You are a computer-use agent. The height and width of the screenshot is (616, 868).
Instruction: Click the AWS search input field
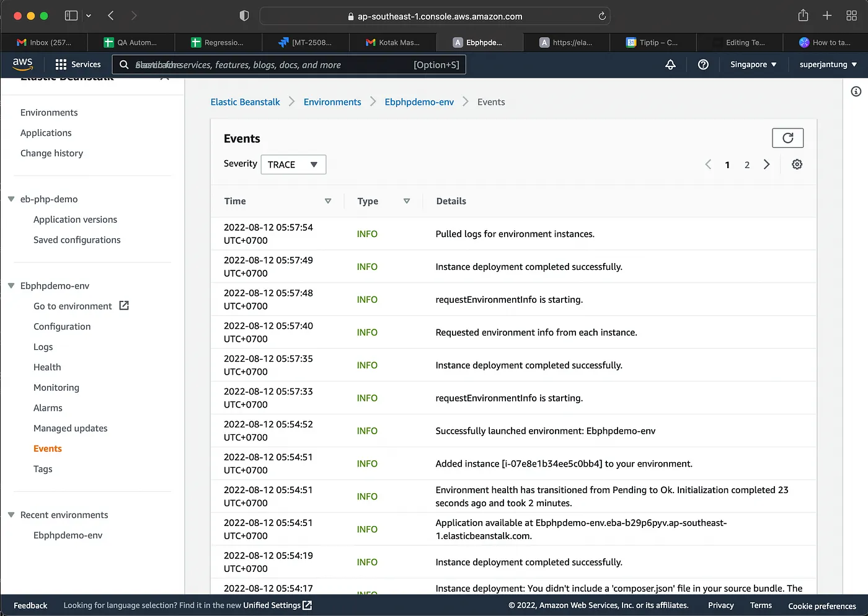tap(289, 65)
